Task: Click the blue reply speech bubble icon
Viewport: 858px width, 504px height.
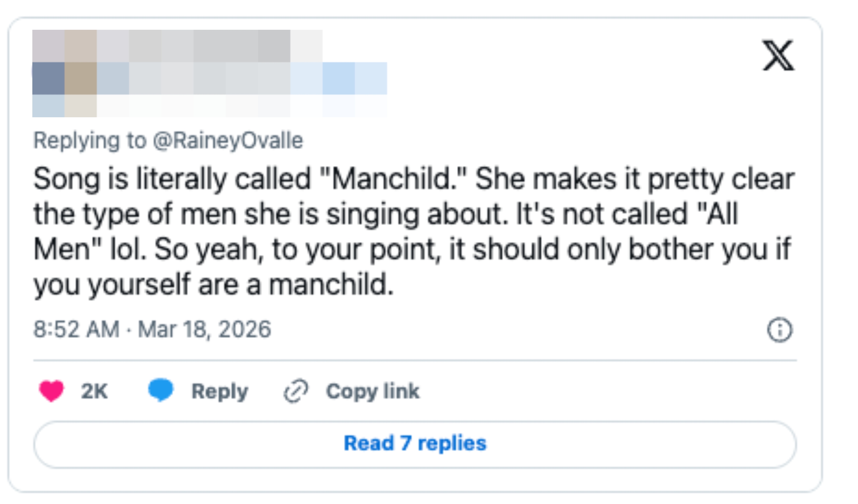Action: tap(161, 390)
